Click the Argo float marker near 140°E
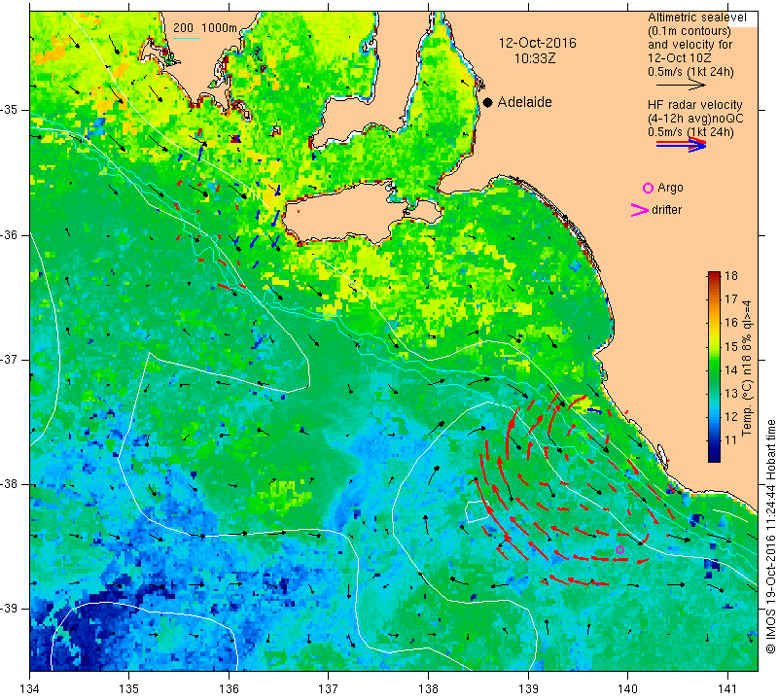The height and width of the screenshot is (700, 778). [619, 549]
